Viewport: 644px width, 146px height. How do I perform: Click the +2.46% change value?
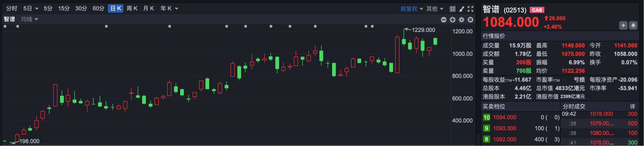pyautogui.click(x=552, y=27)
